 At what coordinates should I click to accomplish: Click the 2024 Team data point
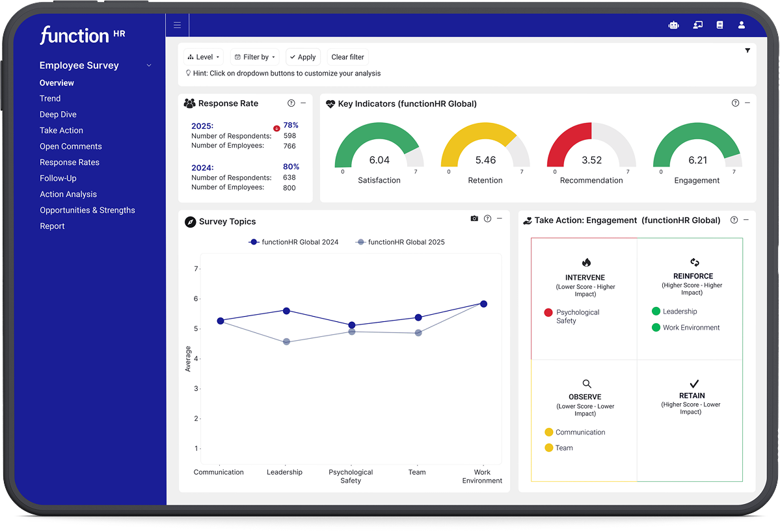coord(418,317)
